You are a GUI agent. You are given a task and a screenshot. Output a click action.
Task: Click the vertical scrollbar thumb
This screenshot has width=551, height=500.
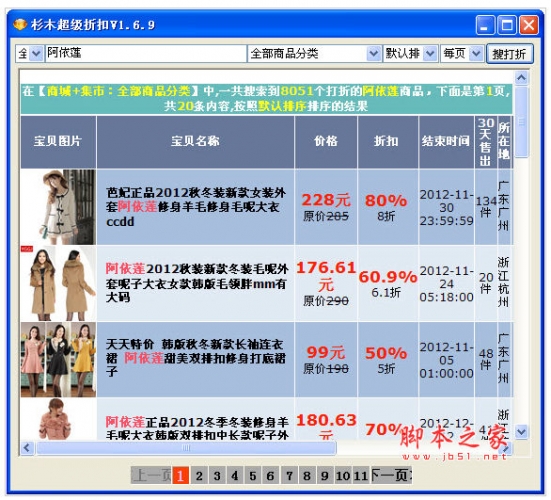coord(521,122)
